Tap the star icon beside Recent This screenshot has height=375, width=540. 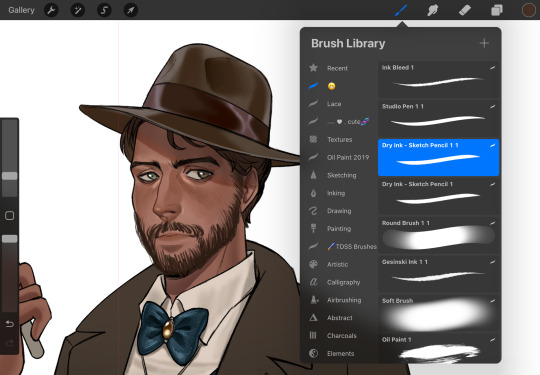click(x=313, y=67)
